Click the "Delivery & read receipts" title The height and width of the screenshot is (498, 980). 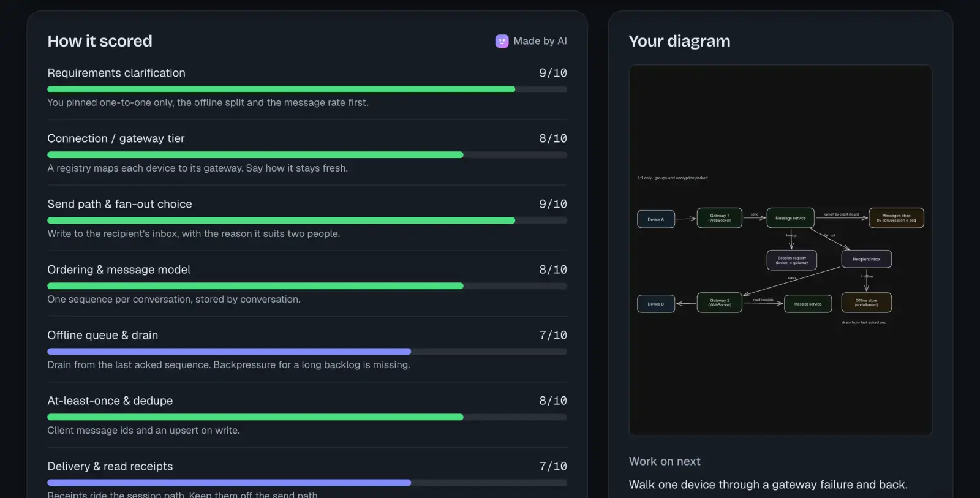[x=110, y=466]
